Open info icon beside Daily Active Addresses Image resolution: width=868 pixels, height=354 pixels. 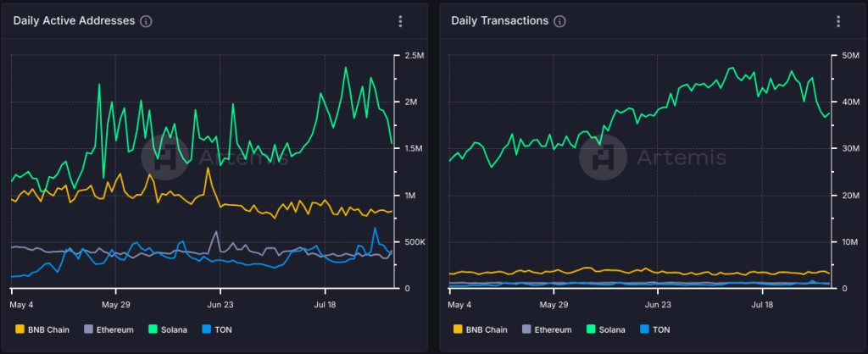146,21
